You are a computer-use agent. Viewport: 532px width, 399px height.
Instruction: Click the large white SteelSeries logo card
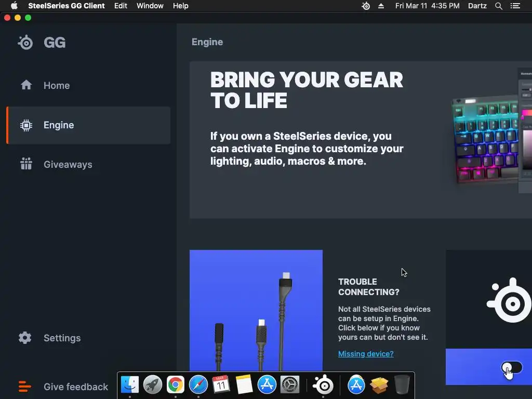point(489,300)
